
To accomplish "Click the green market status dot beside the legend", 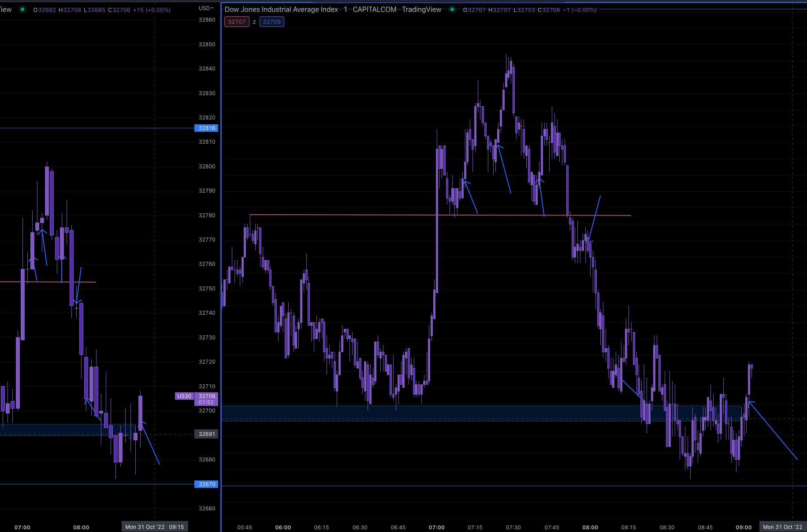I will (x=452, y=9).
